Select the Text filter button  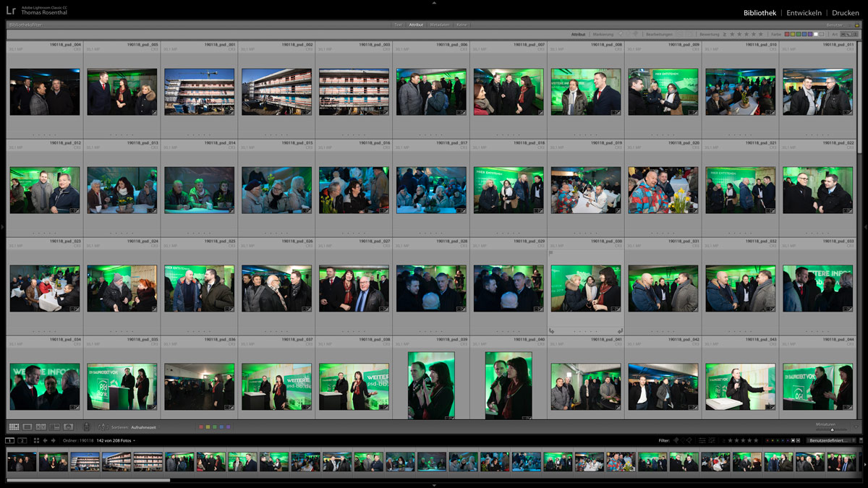coord(398,25)
